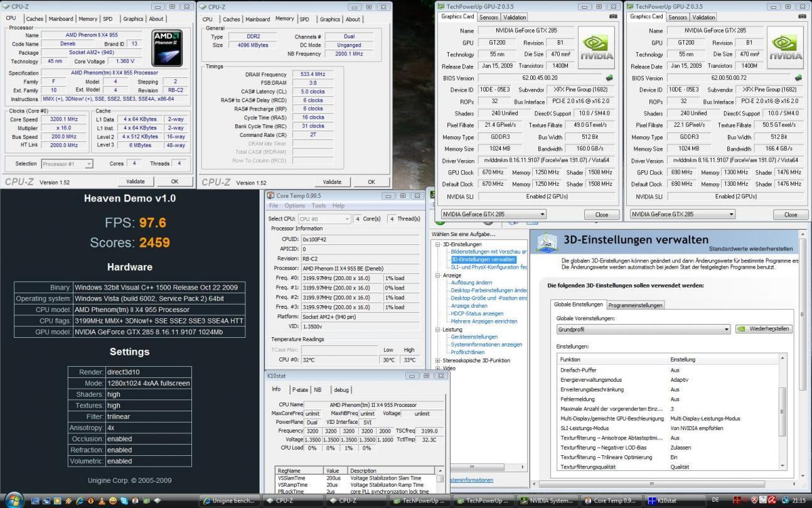
Task: Open the P-state tab in K10stat
Action: (x=300, y=390)
